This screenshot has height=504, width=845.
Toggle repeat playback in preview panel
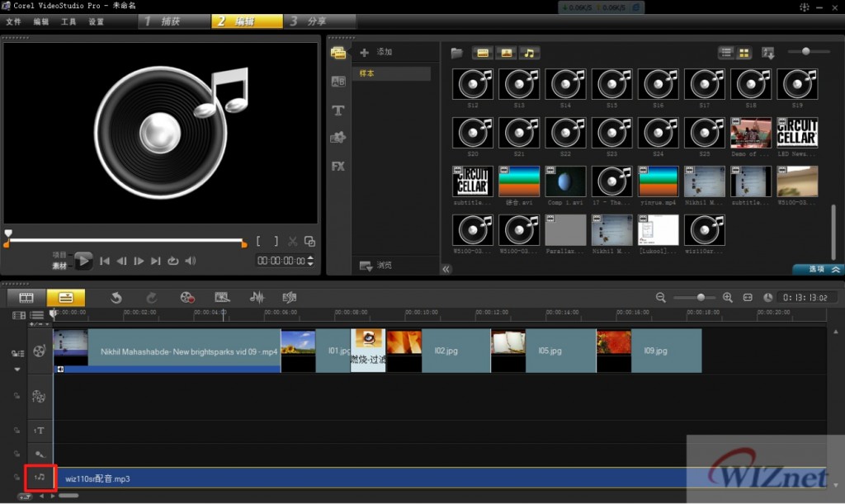(172, 261)
